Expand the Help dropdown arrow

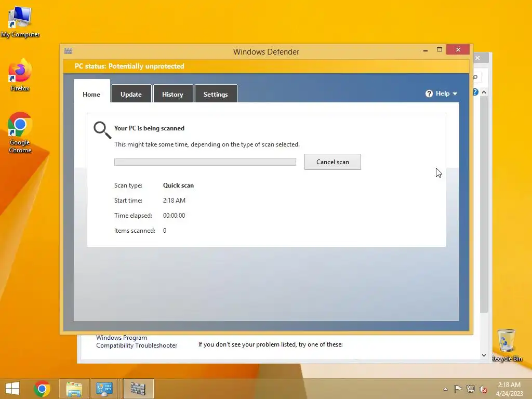pyautogui.click(x=455, y=94)
